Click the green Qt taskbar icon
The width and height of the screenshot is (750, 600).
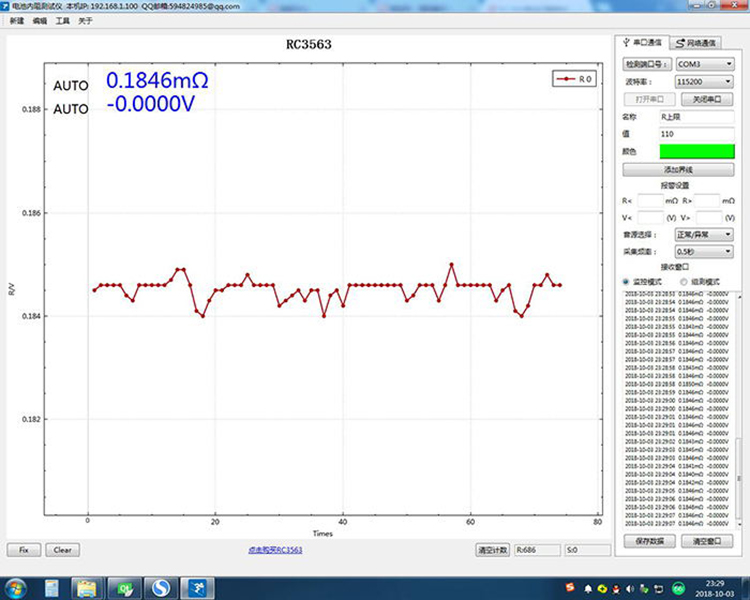[124, 588]
